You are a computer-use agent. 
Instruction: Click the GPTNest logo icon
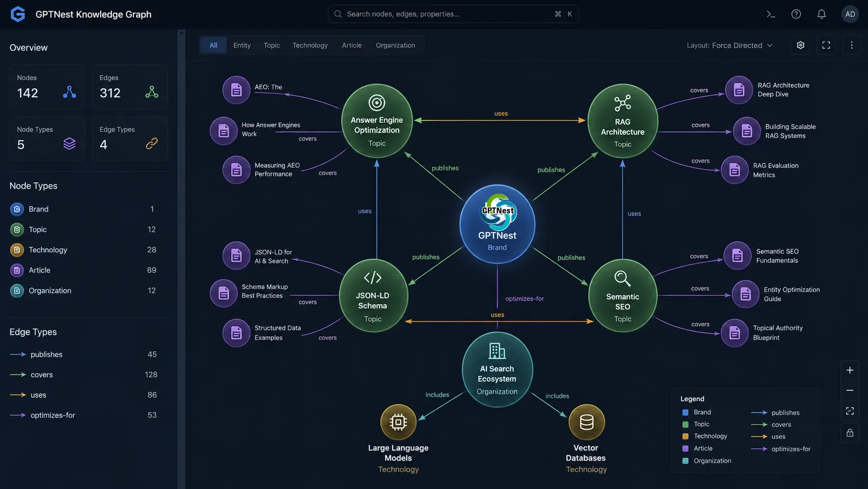pos(18,14)
